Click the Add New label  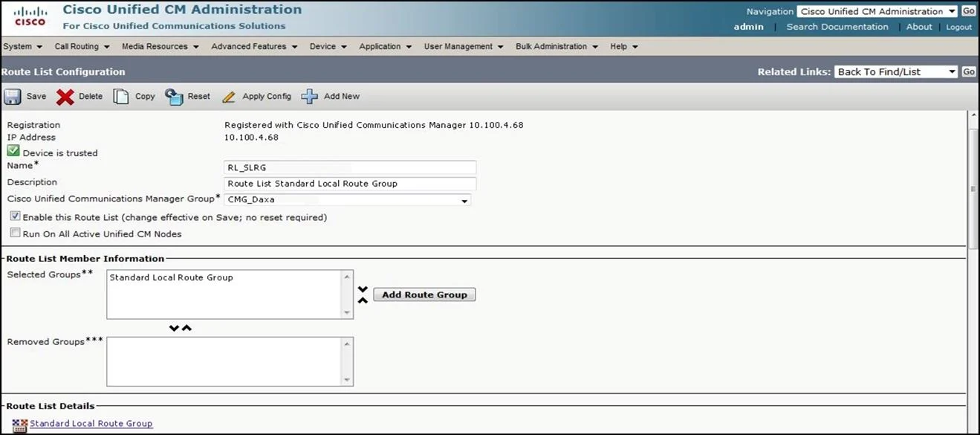[342, 97]
